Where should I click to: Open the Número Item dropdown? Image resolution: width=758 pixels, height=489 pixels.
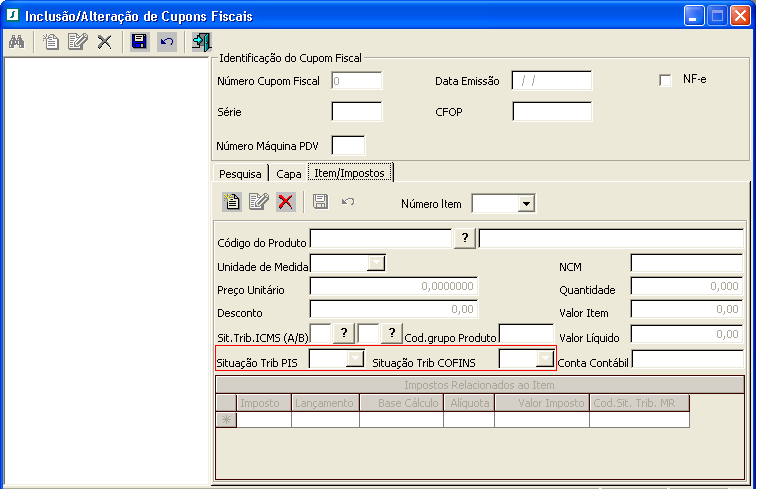tap(526, 204)
